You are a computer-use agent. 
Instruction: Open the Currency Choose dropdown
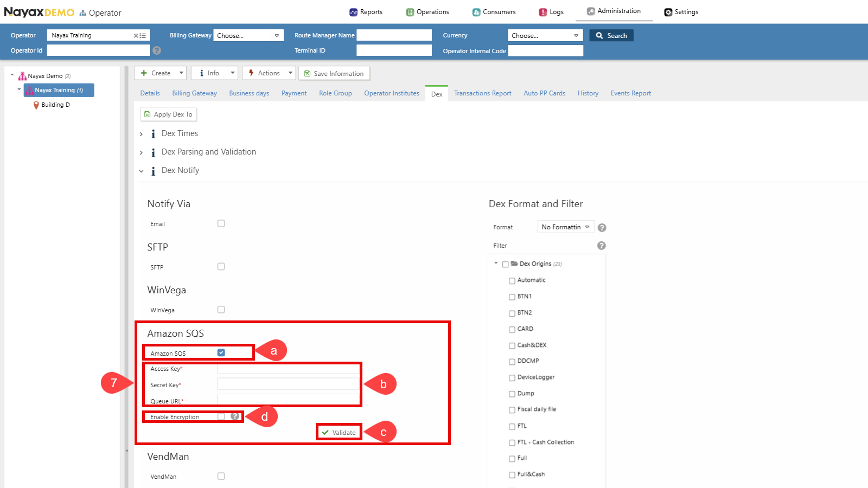(x=546, y=35)
